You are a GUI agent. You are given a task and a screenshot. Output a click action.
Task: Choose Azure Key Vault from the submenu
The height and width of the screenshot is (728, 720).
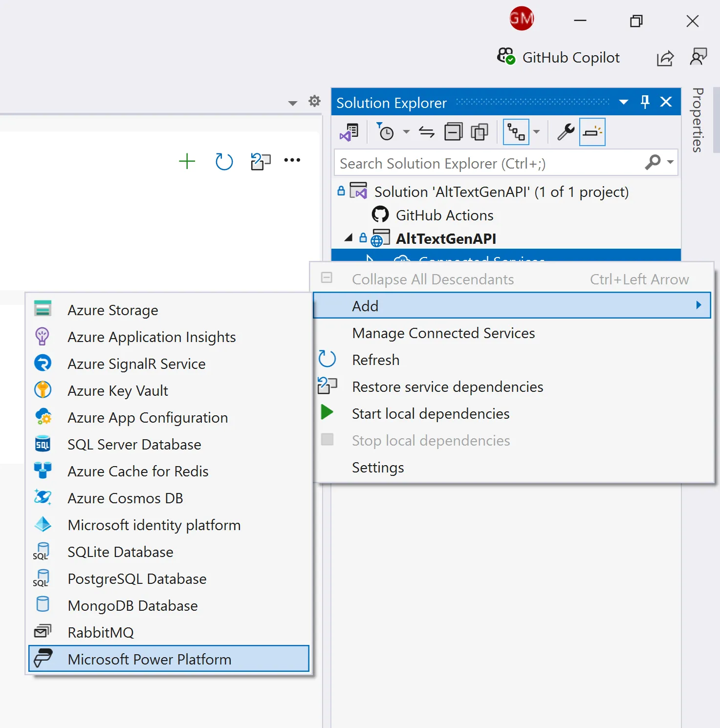click(169, 390)
